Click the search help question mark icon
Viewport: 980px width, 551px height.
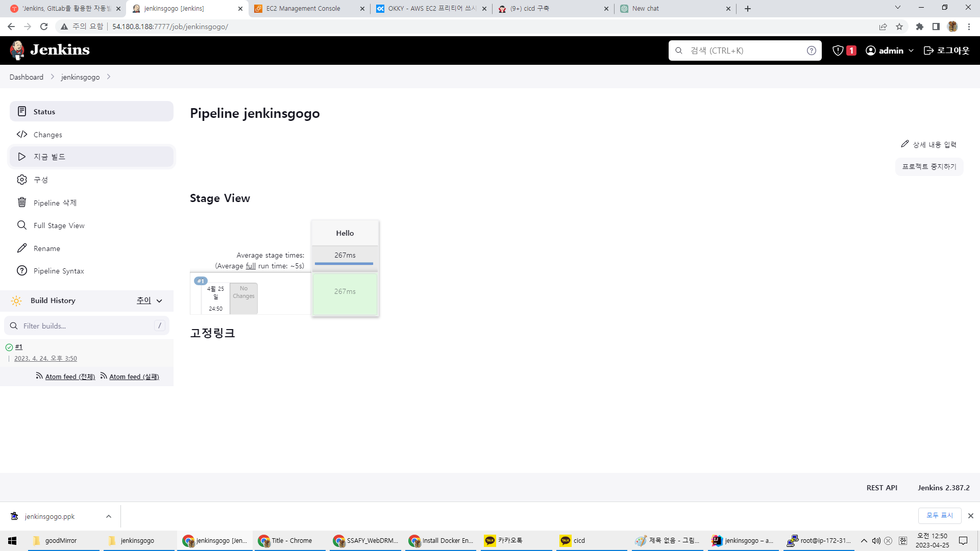click(811, 51)
